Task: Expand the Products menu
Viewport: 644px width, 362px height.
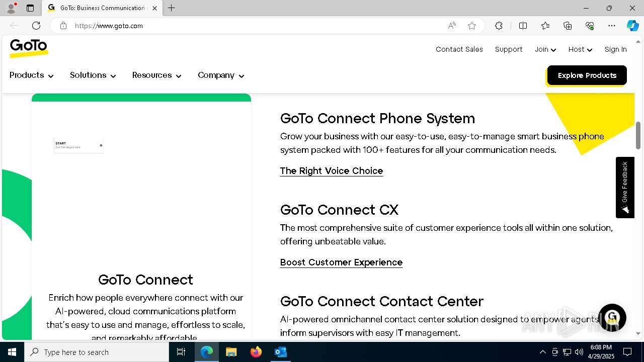Action: [31, 75]
